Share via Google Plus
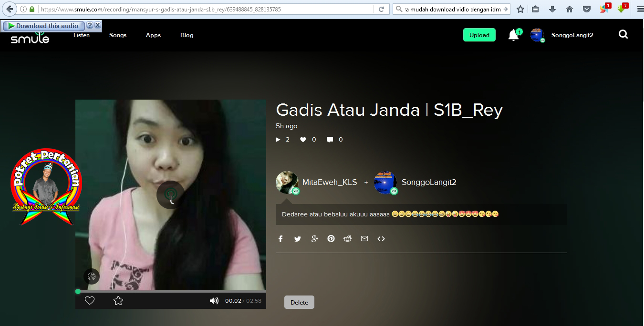 (x=314, y=238)
